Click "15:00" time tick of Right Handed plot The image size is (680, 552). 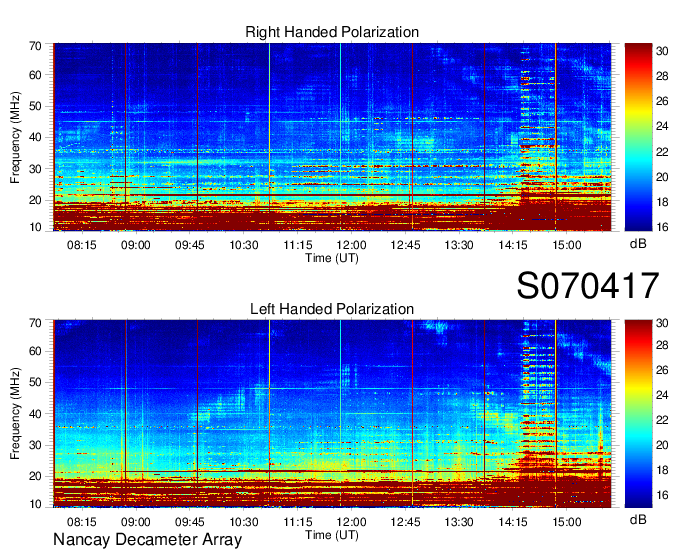coord(567,245)
